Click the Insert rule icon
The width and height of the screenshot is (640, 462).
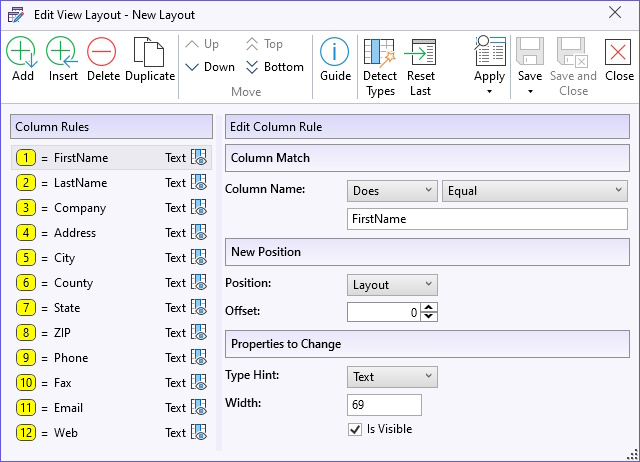(62, 52)
